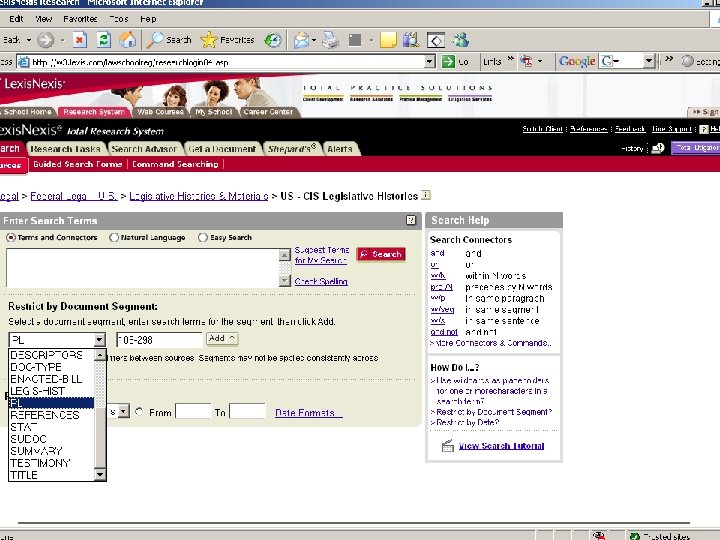Image resolution: width=720 pixels, height=540 pixels.
Task: Open the address bar dropdown arrow
Action: tap(430, 62)
